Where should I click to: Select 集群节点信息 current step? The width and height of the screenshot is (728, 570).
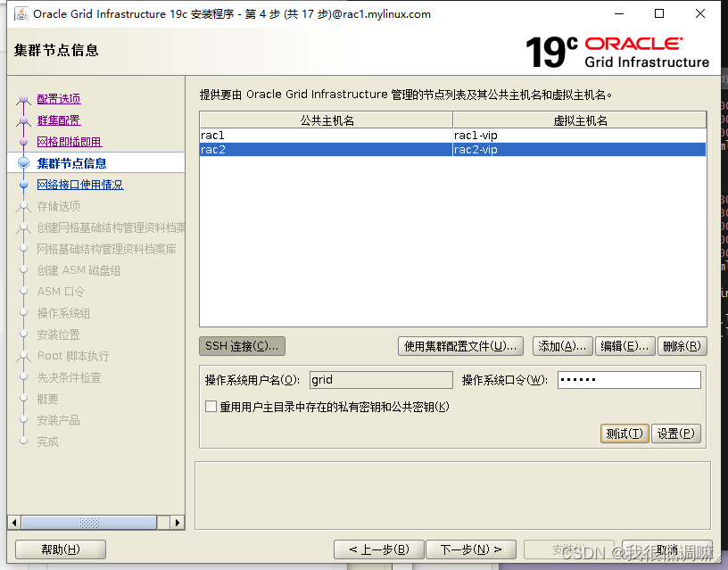pyautogui.click(x=71, y=163)
